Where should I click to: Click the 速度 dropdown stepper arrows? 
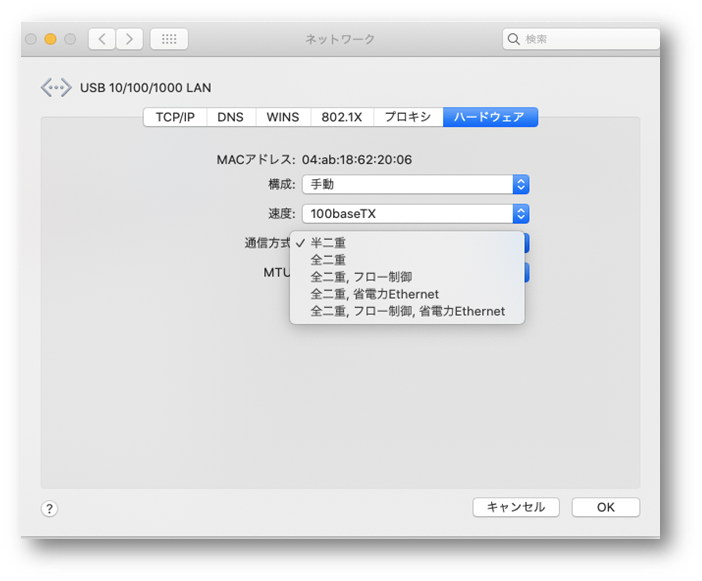click(521, 214)
